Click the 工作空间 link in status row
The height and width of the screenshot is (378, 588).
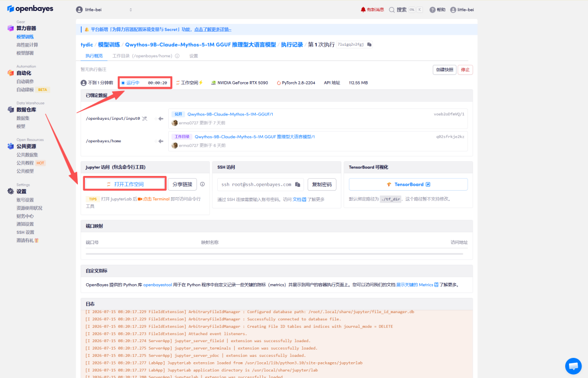click(x=189, y=83)
